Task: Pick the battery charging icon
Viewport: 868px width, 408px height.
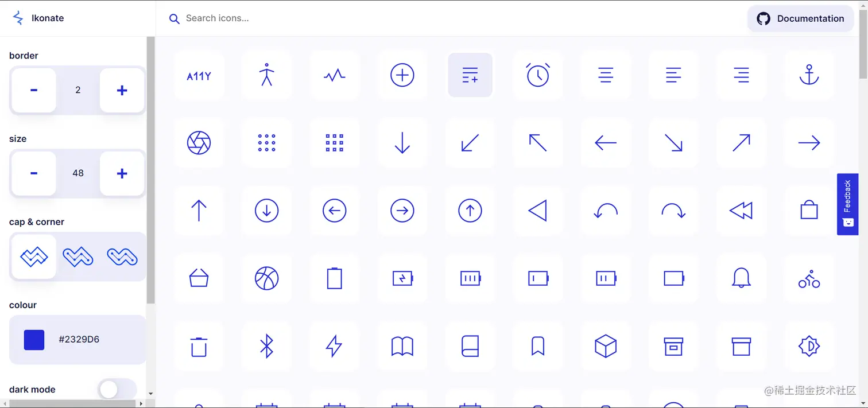Action: [402, 278]
